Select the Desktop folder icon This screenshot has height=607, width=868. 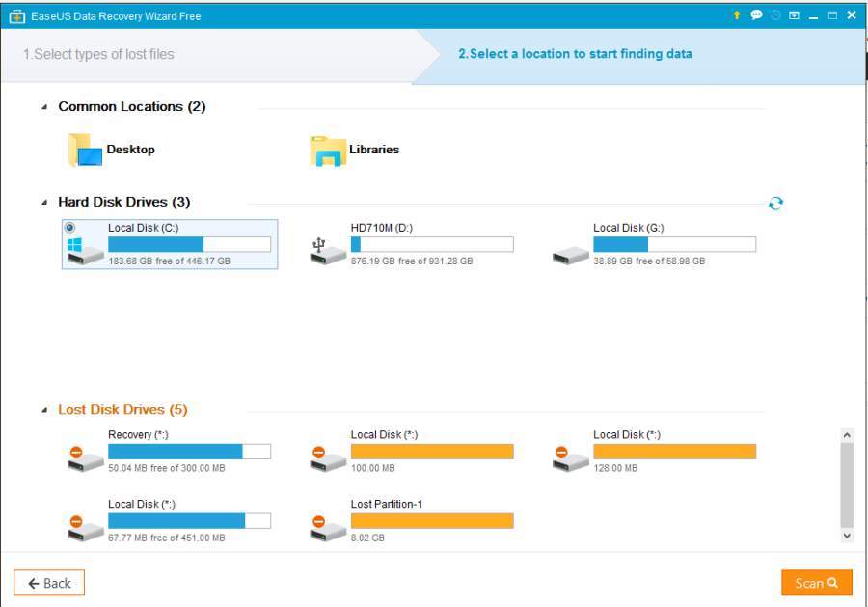(x=85, y=151)
